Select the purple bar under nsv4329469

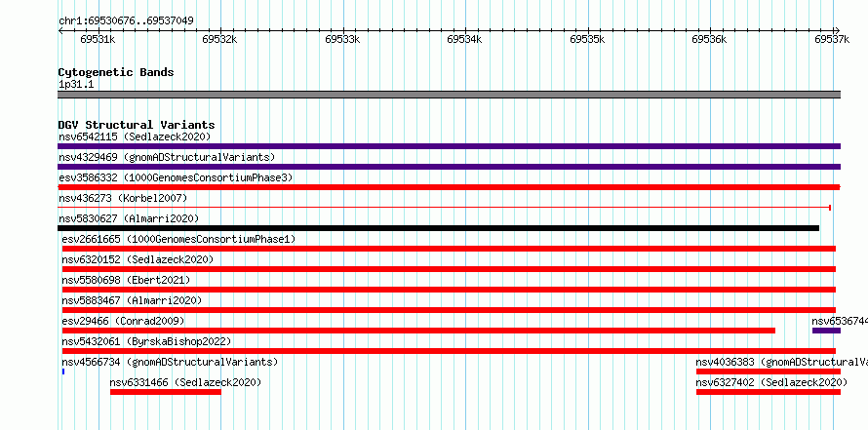coord(449,167)
